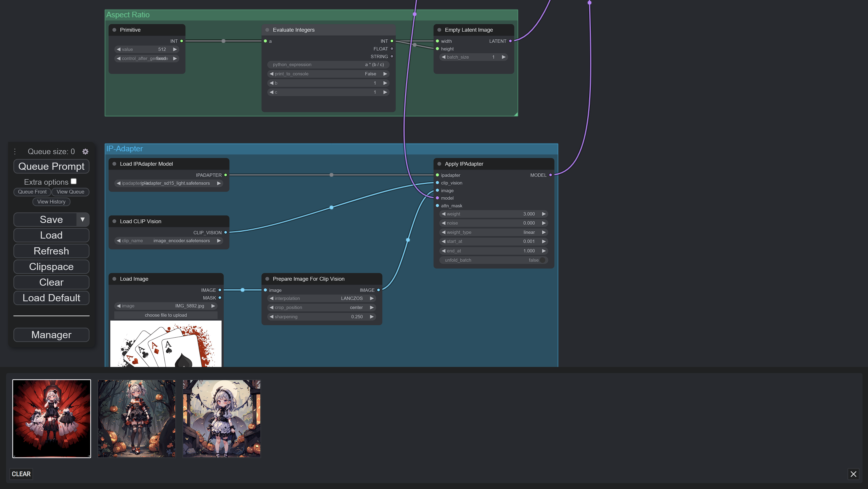
Task: Collapse the Load CLIP Vision node dot
Action: (114, 221)
